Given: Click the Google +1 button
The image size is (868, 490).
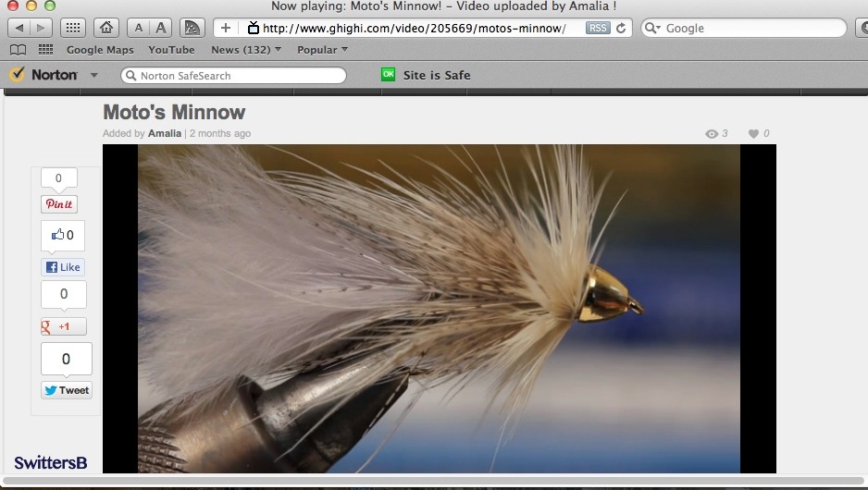Looking at the screenshot, I should (x=63, y=326).
